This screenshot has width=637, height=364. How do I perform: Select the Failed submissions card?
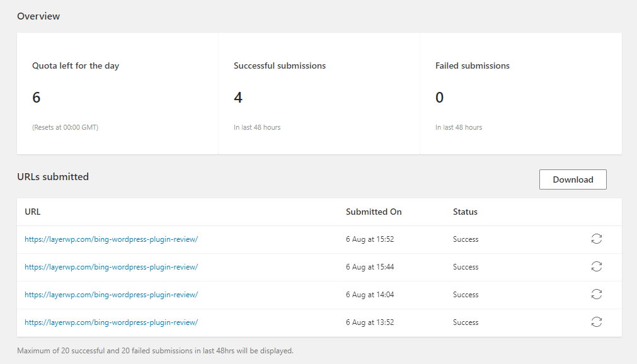pyautogui.click(x=521, y=93)
